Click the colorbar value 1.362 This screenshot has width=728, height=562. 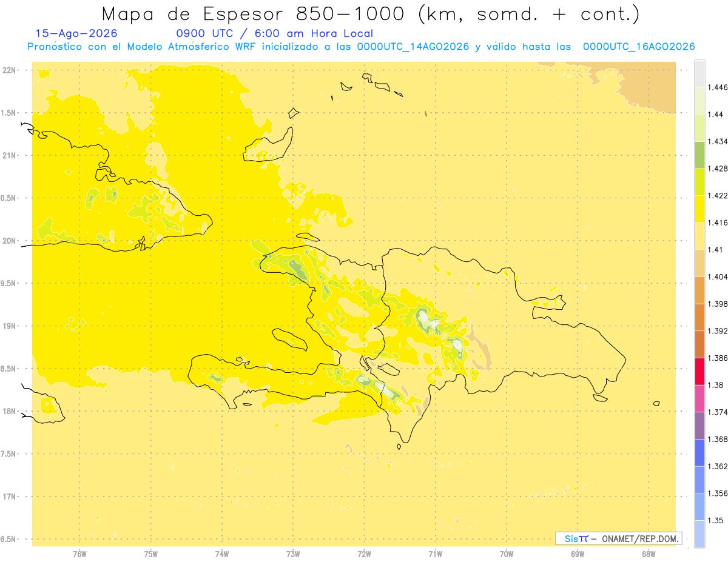pyautogui.click(x=718, y=466)
